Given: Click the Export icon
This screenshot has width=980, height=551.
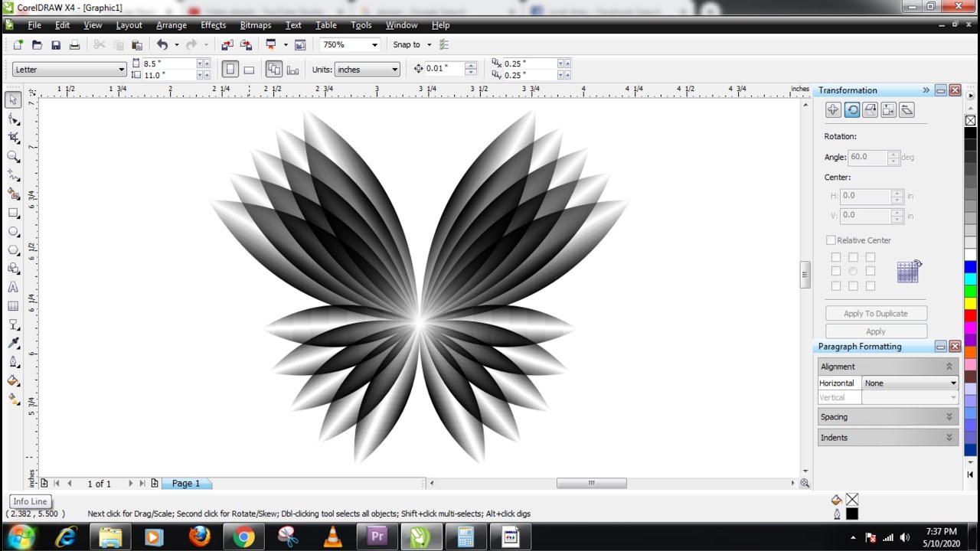Looking at the screenshot, I should 246,44.
